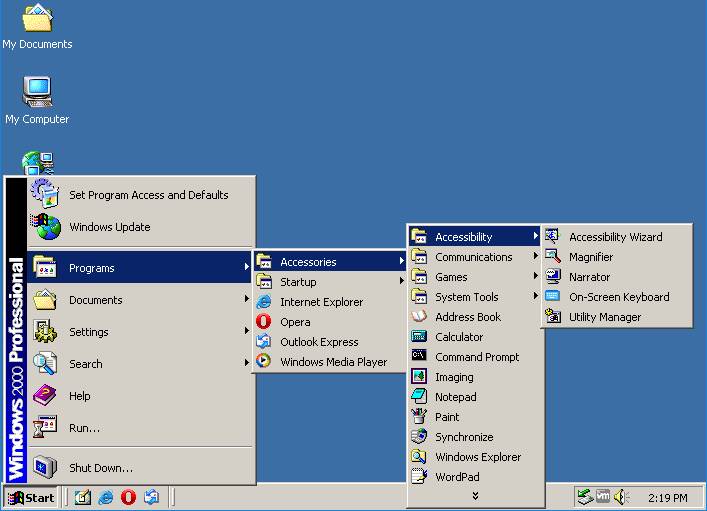
Task: Click the Shut Down icon in Start menu
Action: click(45, 467)
